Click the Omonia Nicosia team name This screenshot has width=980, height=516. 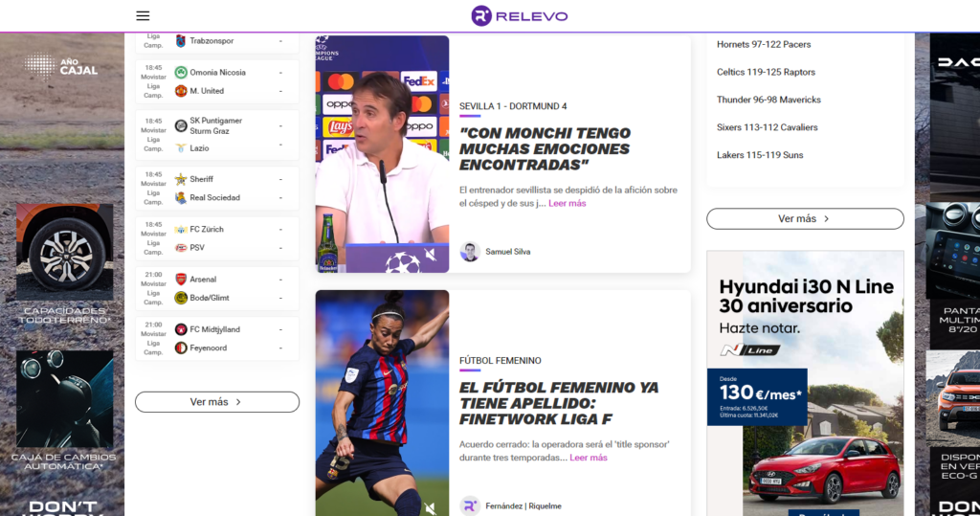point(217,73)
